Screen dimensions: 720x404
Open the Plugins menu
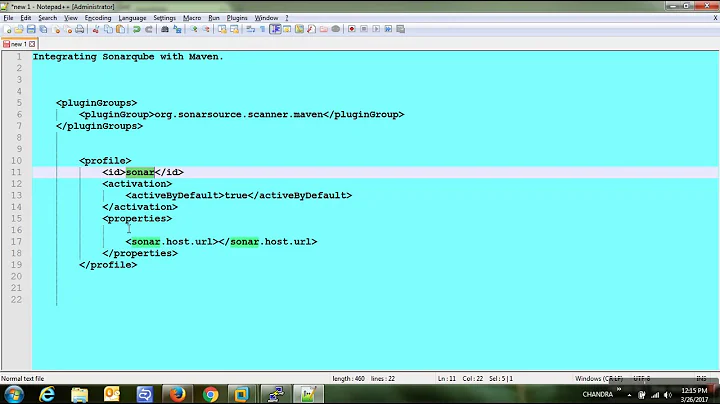[x=237, y=18]
